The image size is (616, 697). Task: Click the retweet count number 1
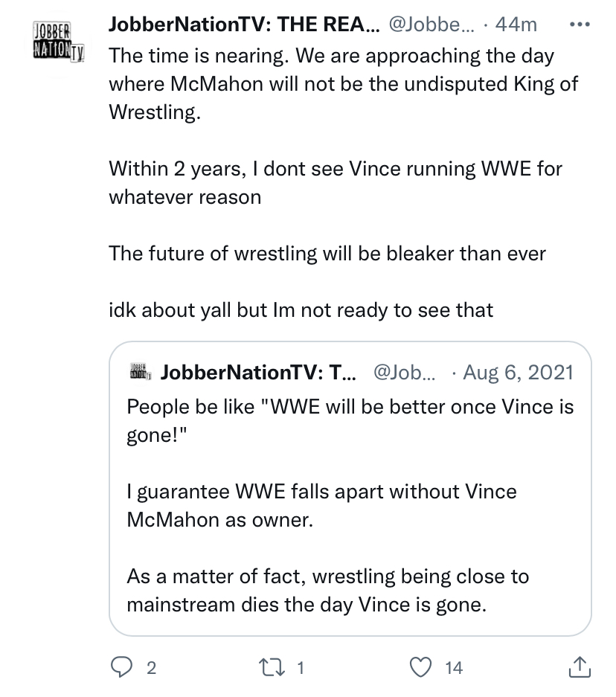click(301, 669)
